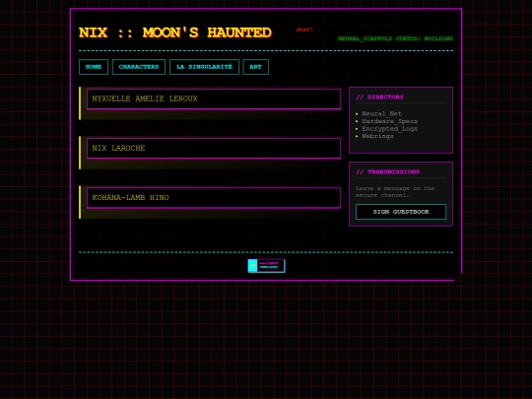Click the templates badge in the footer

click(266, 266)
